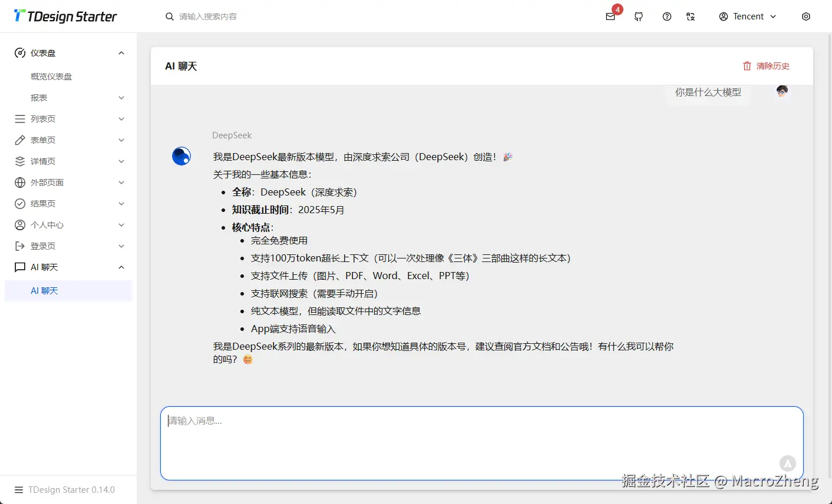Open the notification mail icon
The width and height of the screenshot is (832, 504).
click(610, 16)
